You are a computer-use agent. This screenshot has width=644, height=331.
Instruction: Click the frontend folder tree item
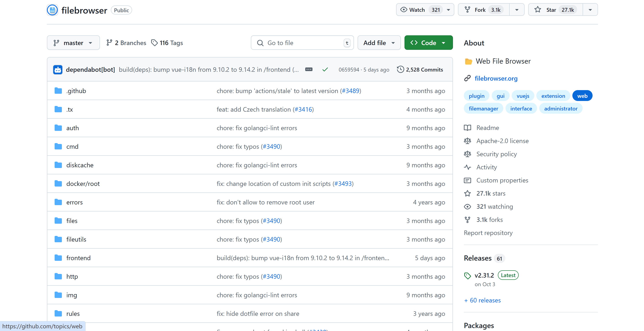click(x=78, y=258)
